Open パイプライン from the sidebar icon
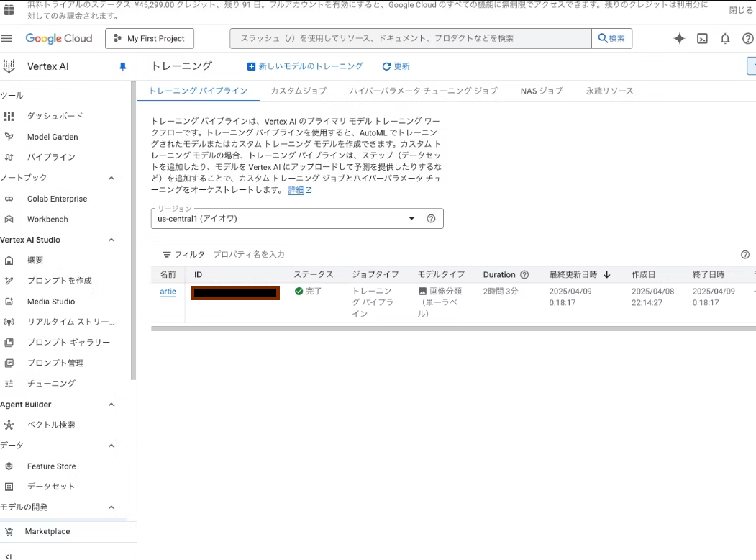The width and height of the screenshot is (756, 560). (9, 157)
